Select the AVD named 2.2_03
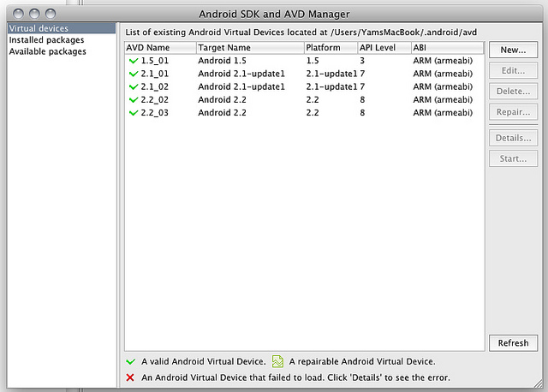 pos(154,113)
